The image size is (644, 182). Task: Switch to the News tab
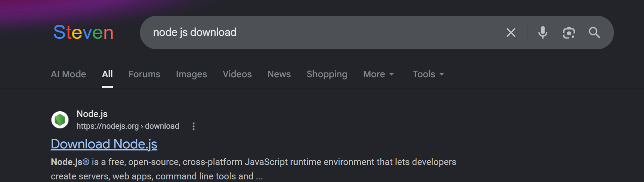(x=279, y=74)
